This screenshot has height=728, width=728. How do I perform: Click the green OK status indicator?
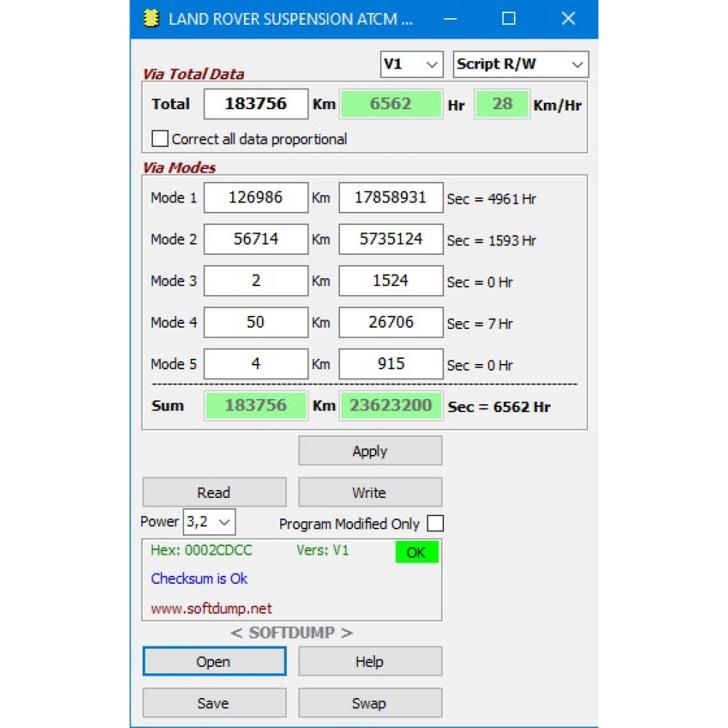(417, 552)
